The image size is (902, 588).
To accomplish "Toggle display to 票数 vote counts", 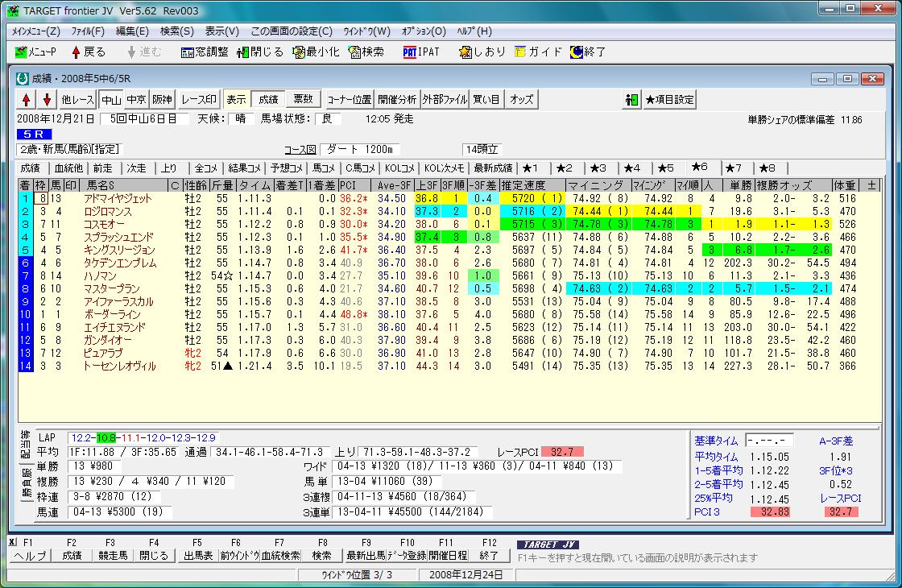I will coord(303,100).
